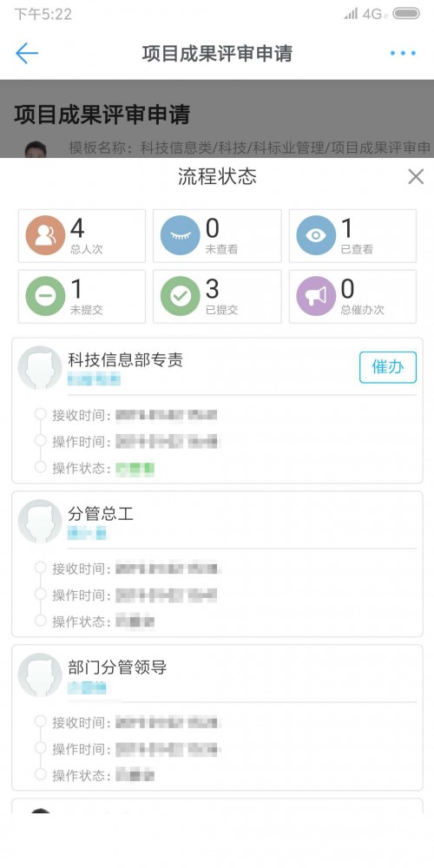Screen dimensions: 434x868
Task: Open 分管总工 avatar
Action: (40, 522)
